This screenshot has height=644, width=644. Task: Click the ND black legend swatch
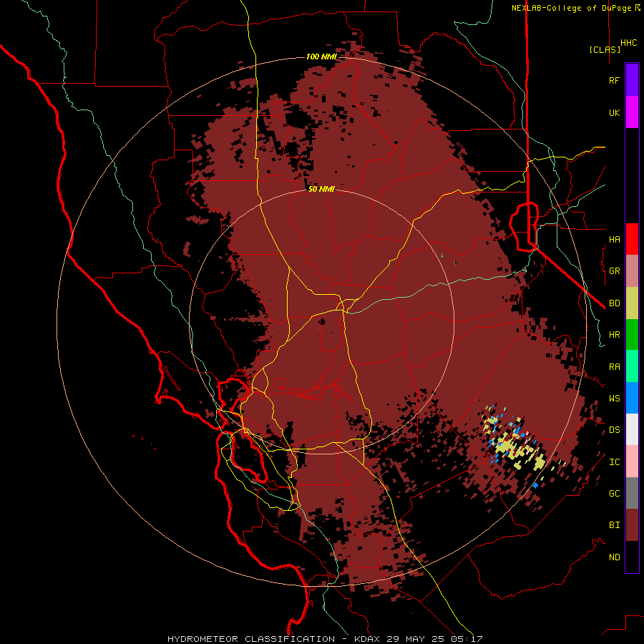[632, 557]
